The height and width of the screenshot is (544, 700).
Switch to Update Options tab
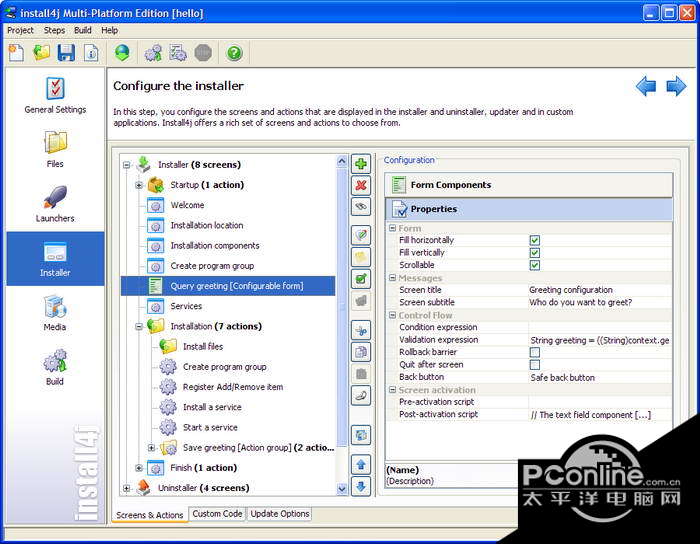280,514
